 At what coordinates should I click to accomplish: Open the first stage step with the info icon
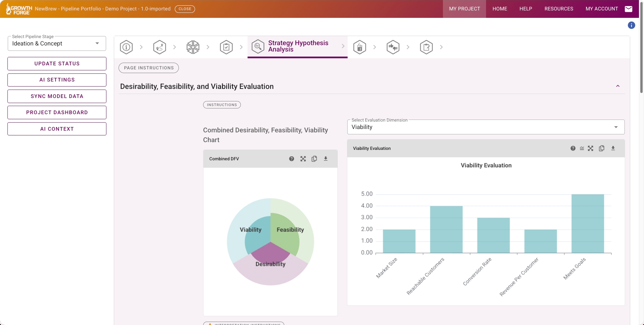click(x=126, y=47)
